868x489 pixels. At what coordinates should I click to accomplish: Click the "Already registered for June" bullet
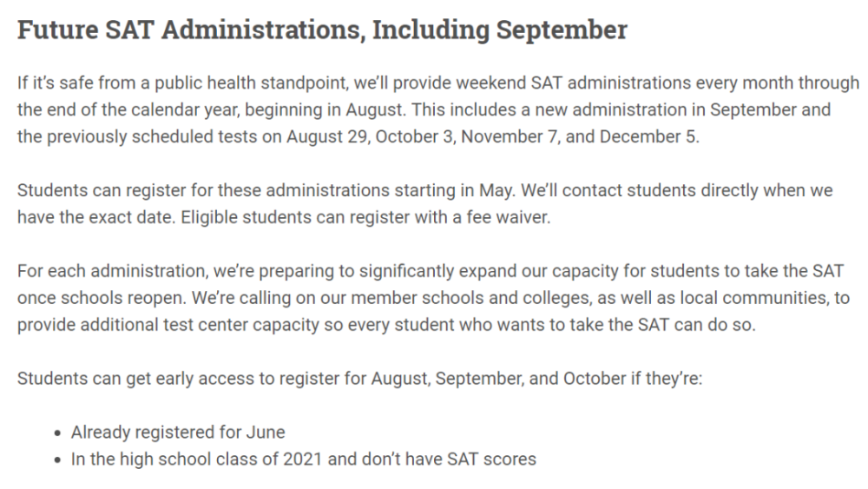coord(178,432)
